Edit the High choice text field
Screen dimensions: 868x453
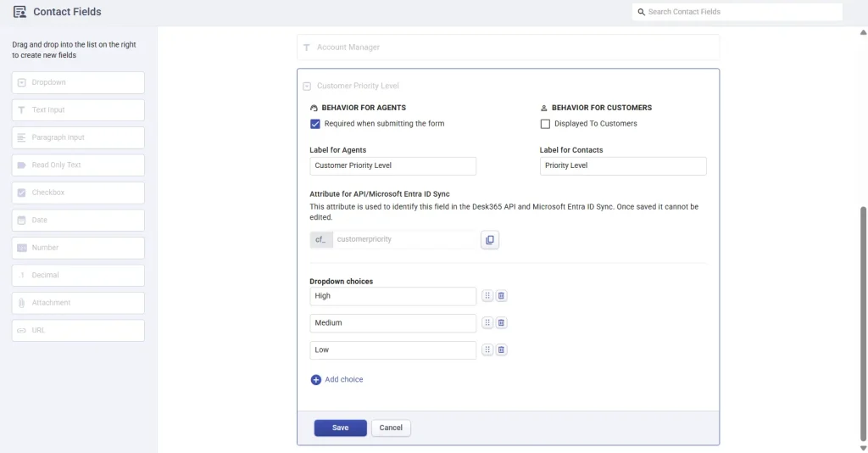click(x=393, y=296)
